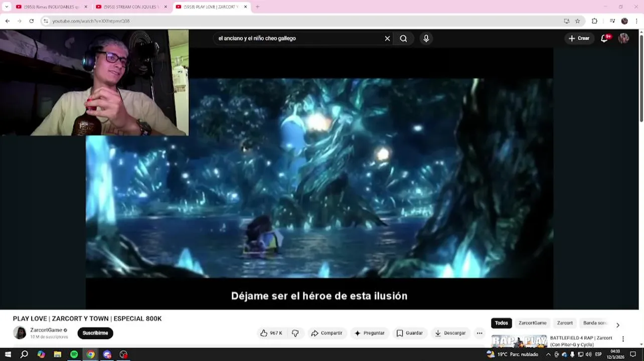Share the video with Compartir

click(327, 333)
